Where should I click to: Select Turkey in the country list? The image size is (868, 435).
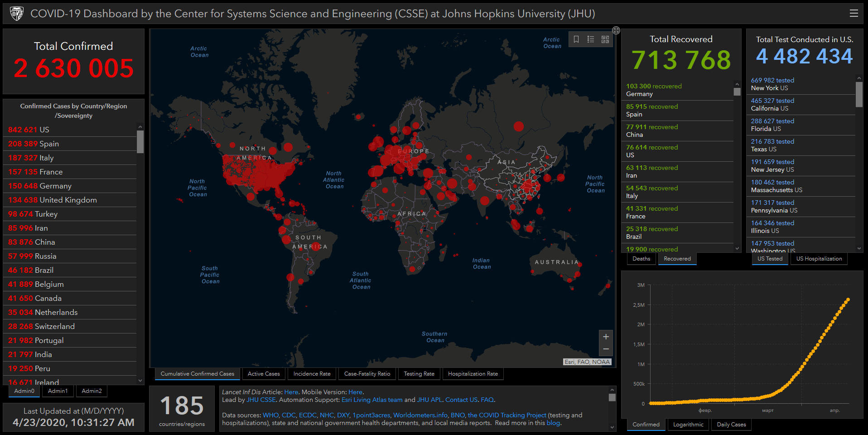(70, 214)
